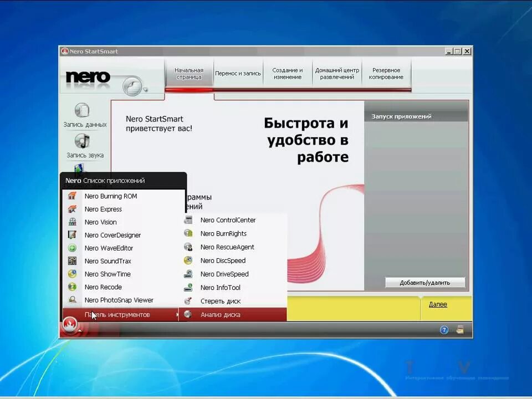
Task: Click the Nero WaveEditor icon
Action: tap(72, 248)
